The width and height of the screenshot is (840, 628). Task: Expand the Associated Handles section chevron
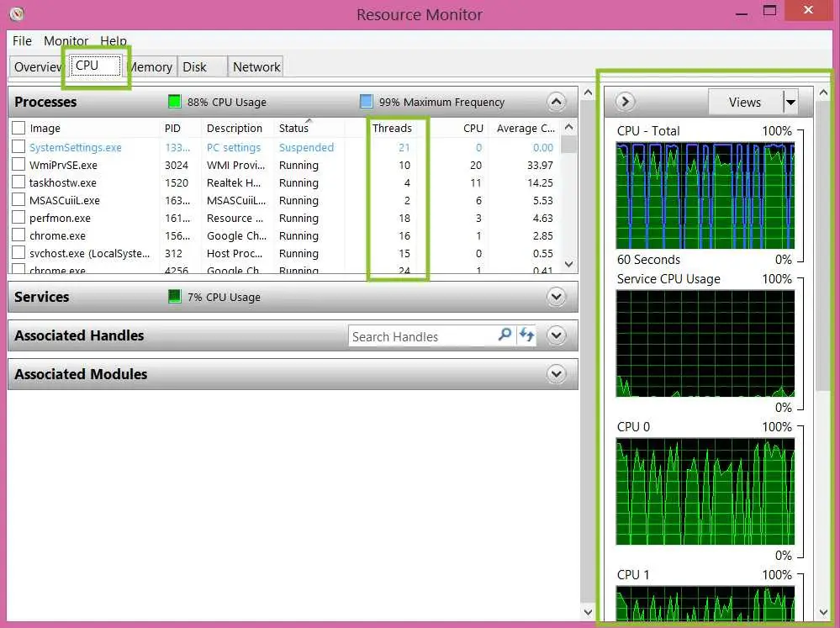click(556, 335)
